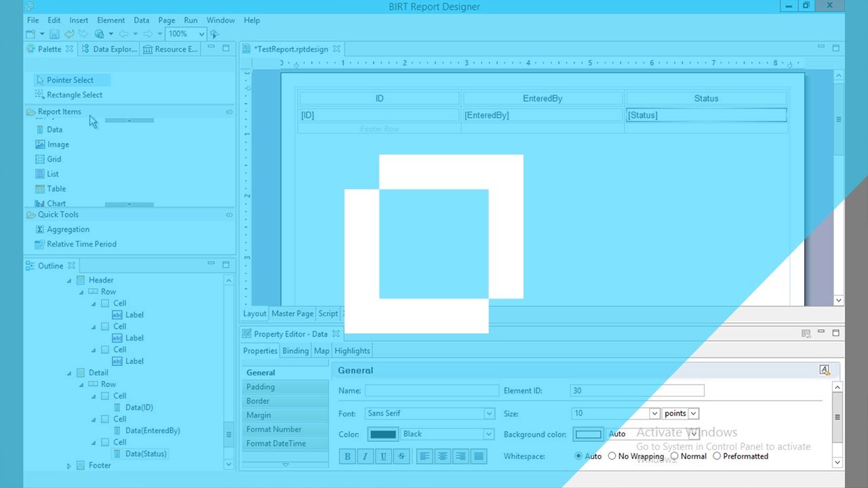This screenshot has height=488, width=868.
Task: Click the toolbar icon right of the zoom box
Action: [x=214, y=34]
